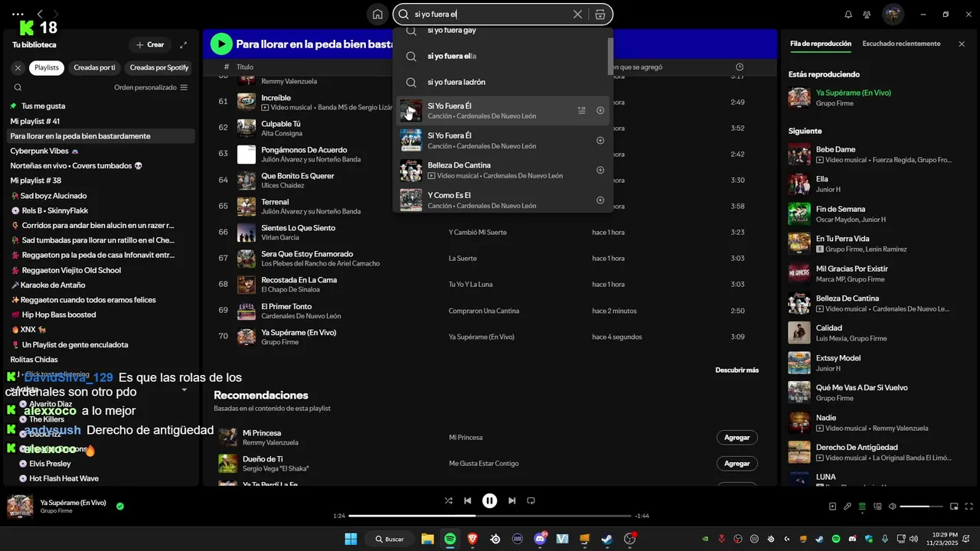This screenshot has width=980, height=551.
Task: Select Extssy Model in queue
Action: coord(873,363)
